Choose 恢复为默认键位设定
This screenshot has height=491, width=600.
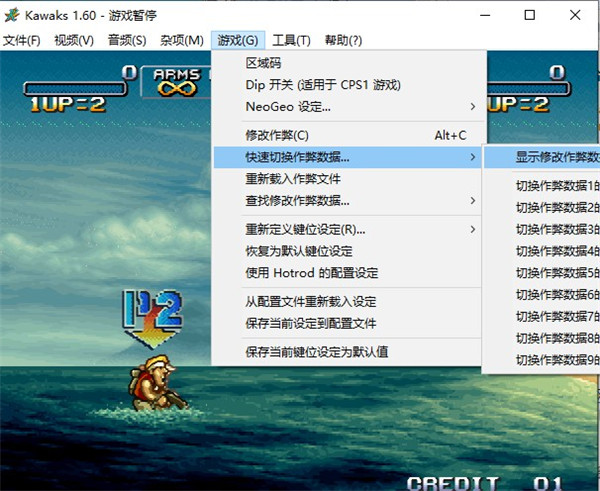click(347, 251)
